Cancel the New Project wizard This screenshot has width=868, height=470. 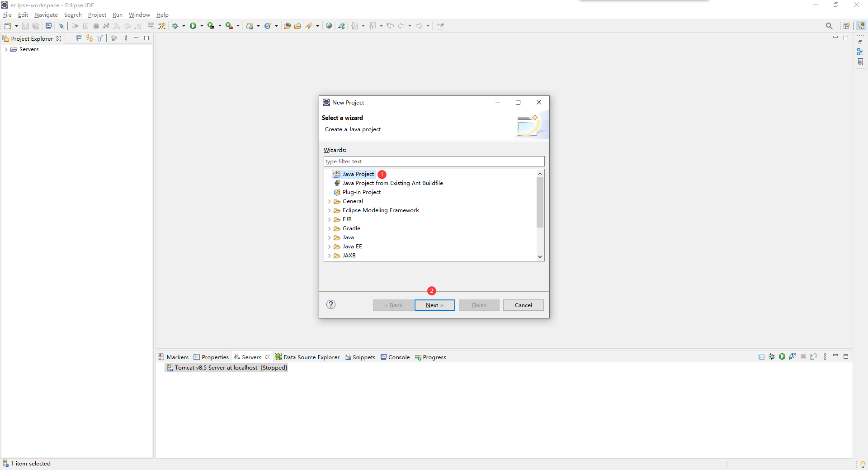pos(523,305)
